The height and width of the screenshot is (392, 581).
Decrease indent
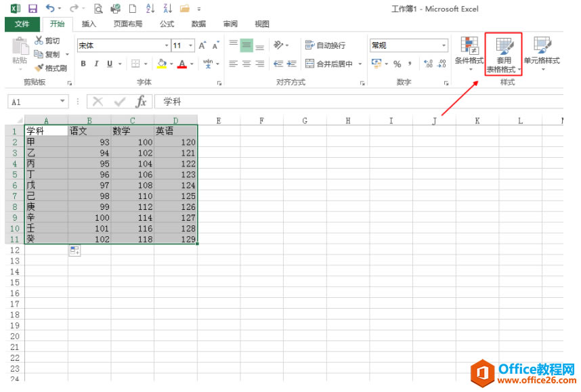(278, 64)
